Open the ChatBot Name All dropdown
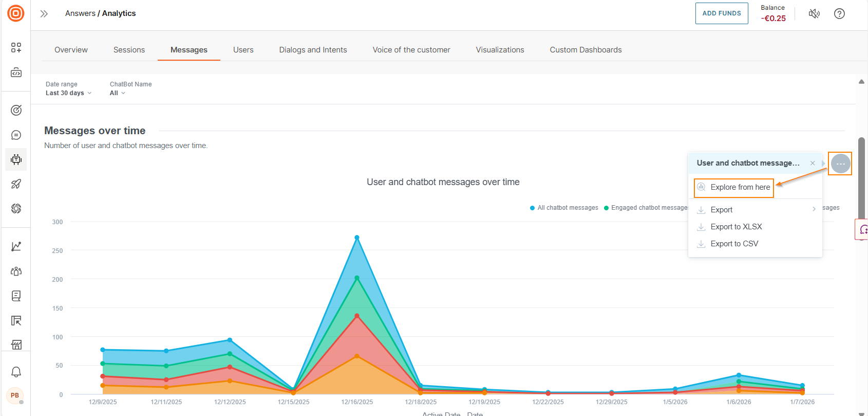 (118, 93)
